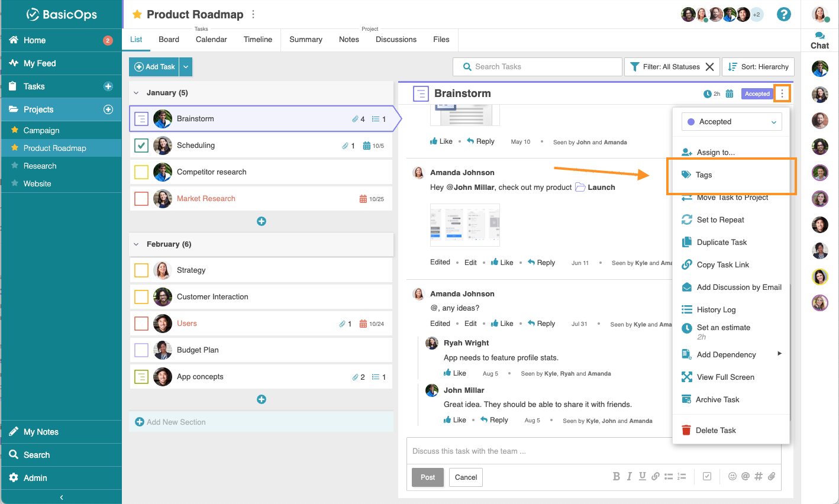839x504 pixels.
Task: Toggle the Scheduling task checkbox
Action: point(141,145)
